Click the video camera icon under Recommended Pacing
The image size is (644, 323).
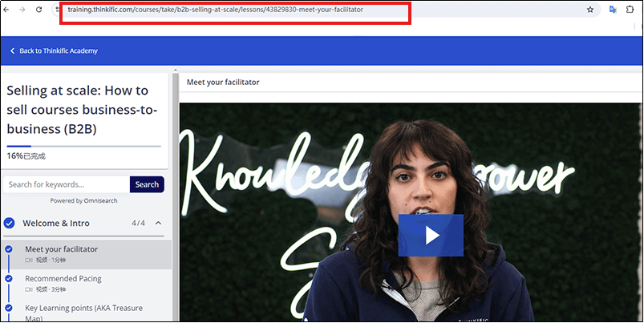click(29, 289)
